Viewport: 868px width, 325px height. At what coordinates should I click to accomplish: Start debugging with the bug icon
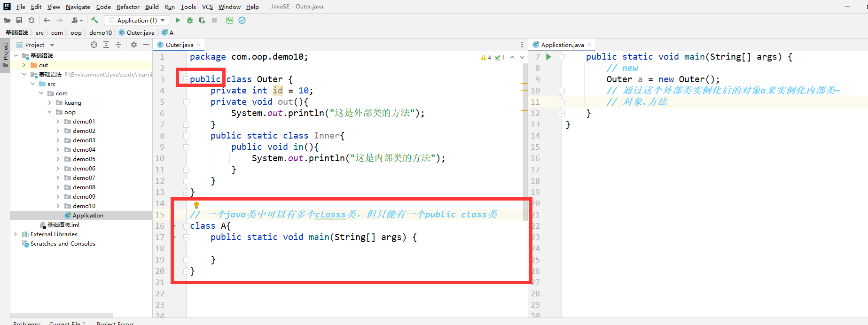click(190, 20)
